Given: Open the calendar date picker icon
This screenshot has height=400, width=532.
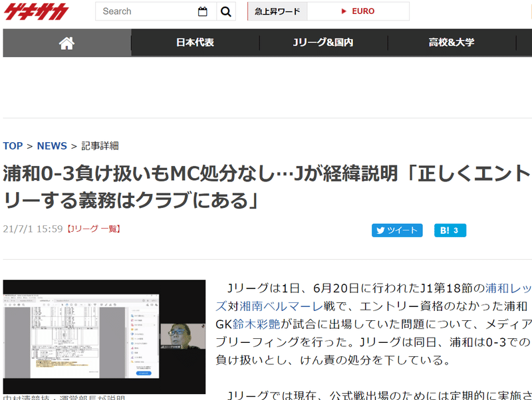Looking at the screenshot, I should (203, 11).
